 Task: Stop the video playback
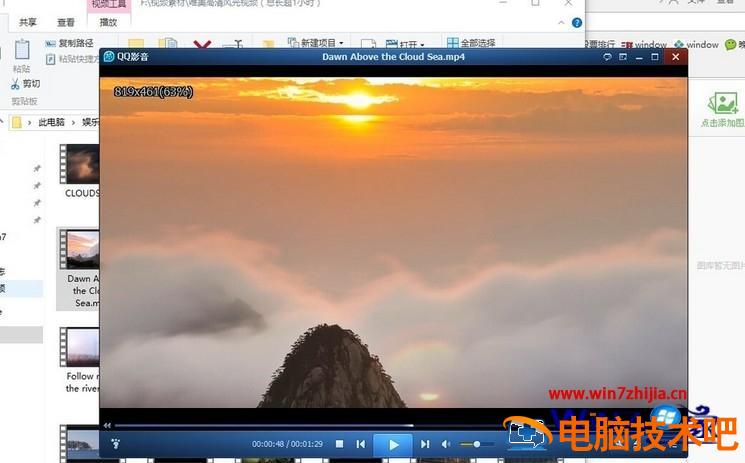[340, 444]
